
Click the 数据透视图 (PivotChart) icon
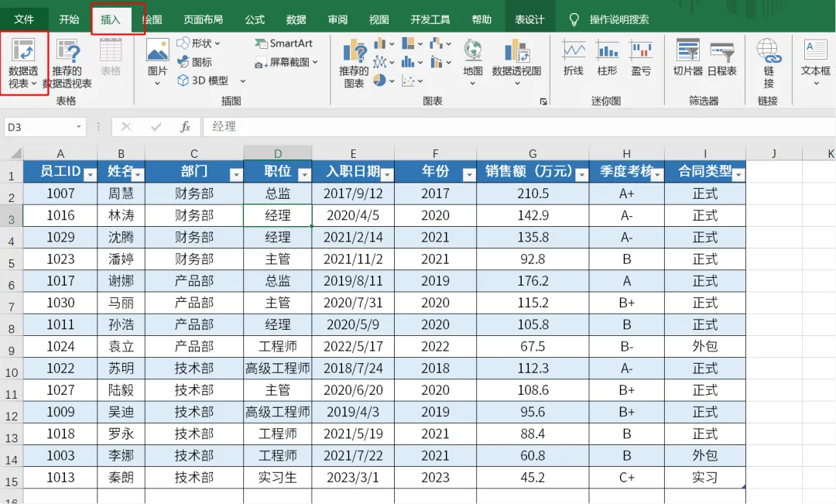tap(516, 50)
